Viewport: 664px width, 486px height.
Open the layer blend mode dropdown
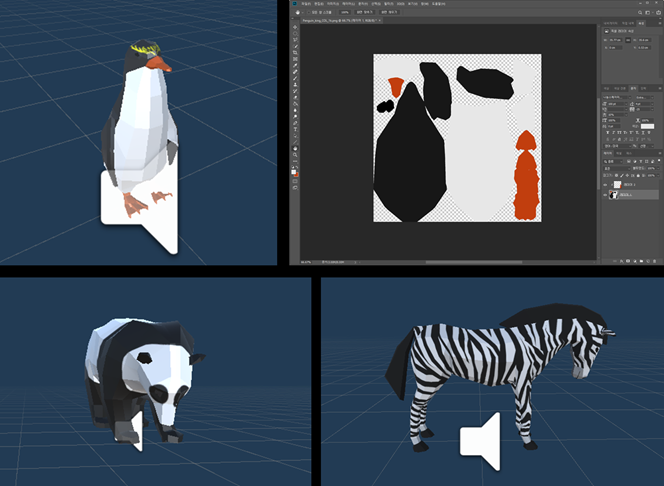617,168
